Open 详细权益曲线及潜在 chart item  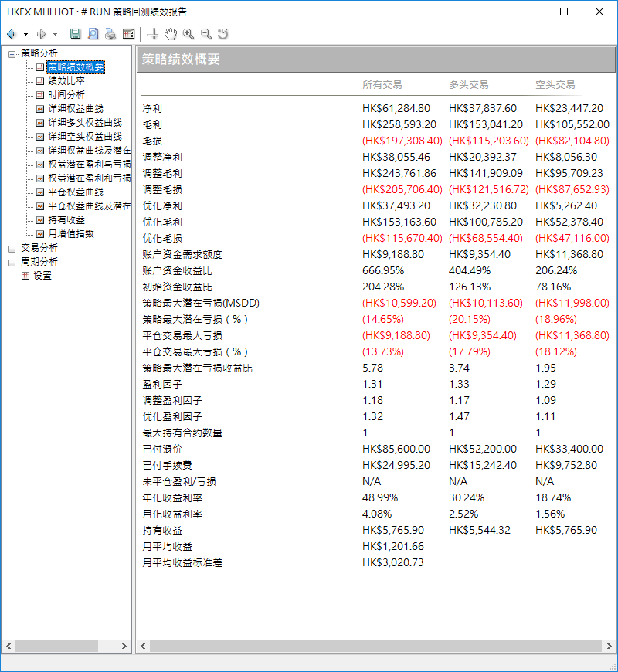click(89, 151)
